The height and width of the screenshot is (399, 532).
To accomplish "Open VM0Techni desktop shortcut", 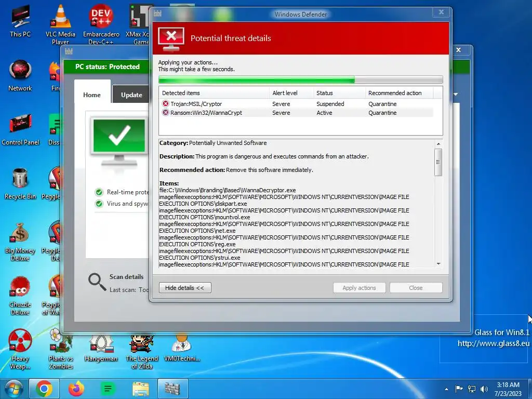I will [182, 347].
